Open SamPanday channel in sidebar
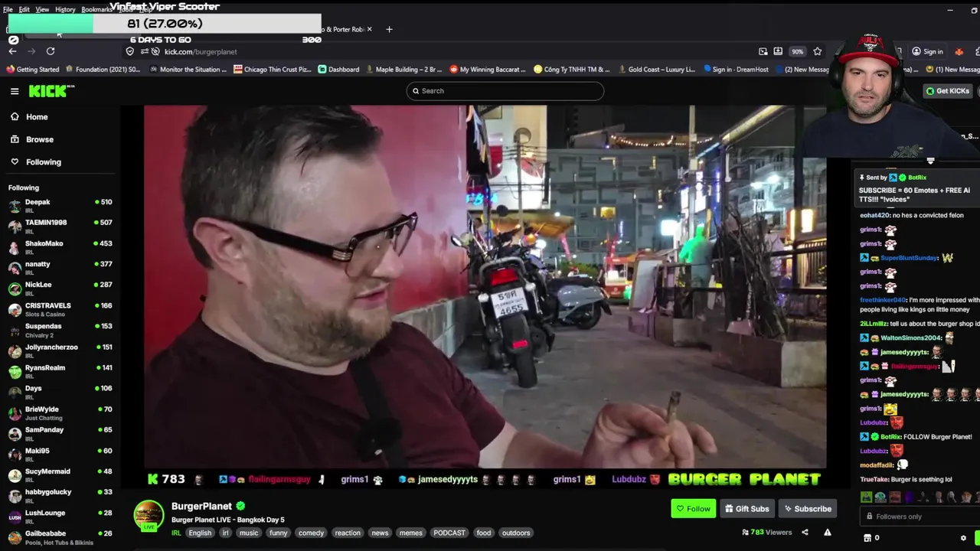The image size is (980, 551). (60, 434)
